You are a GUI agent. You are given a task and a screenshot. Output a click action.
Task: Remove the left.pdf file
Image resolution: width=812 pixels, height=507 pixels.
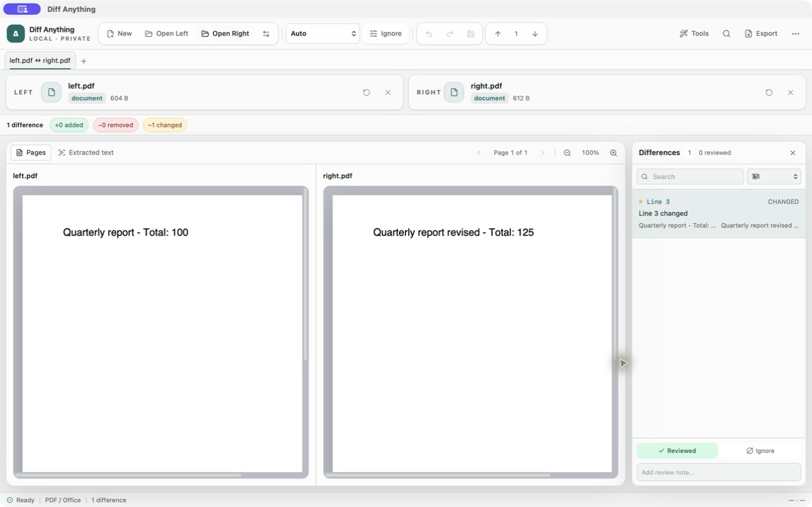click(x=388, y=92)
